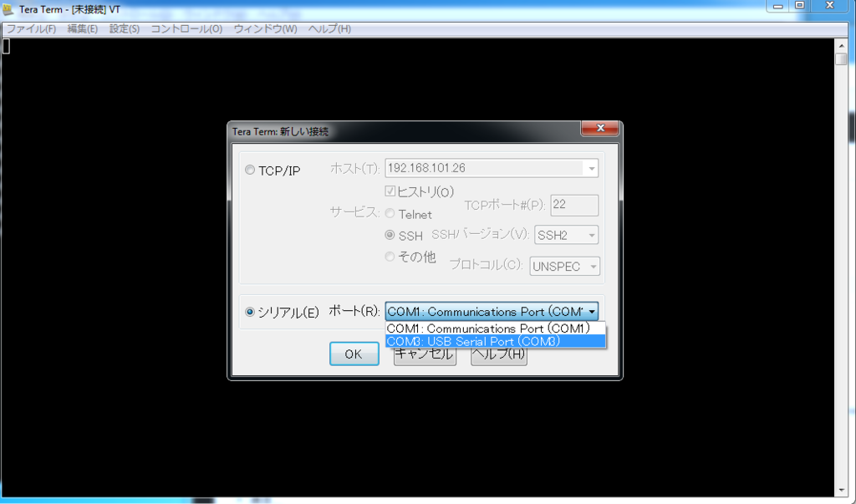Expand the host address combo box arrow
856x504 pixels.
591,168
